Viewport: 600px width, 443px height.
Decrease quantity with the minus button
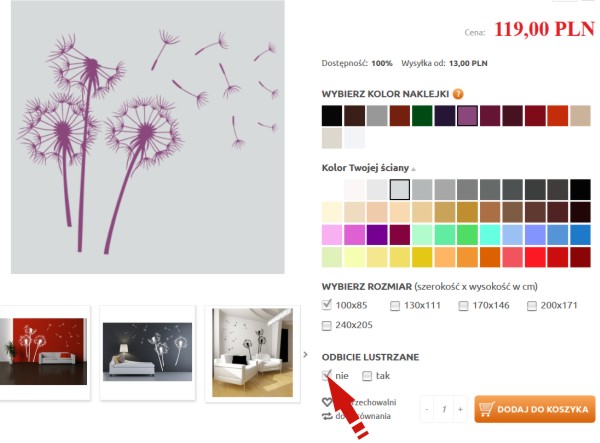point(427,409)
